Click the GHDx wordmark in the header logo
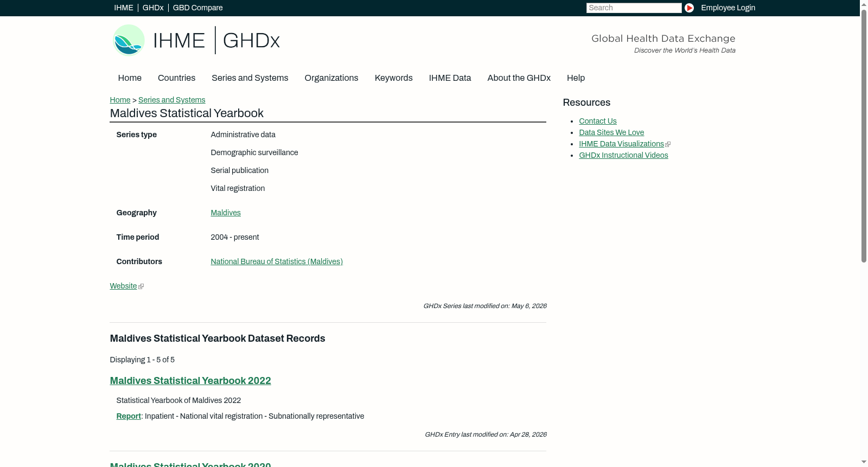Image resolution: width=868 pixels, height=467 pixels. pyautogui.click(x=251, y=41)
